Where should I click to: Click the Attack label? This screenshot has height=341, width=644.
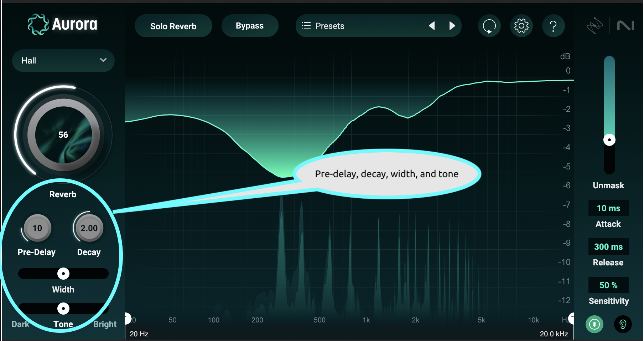click(608, 224)
